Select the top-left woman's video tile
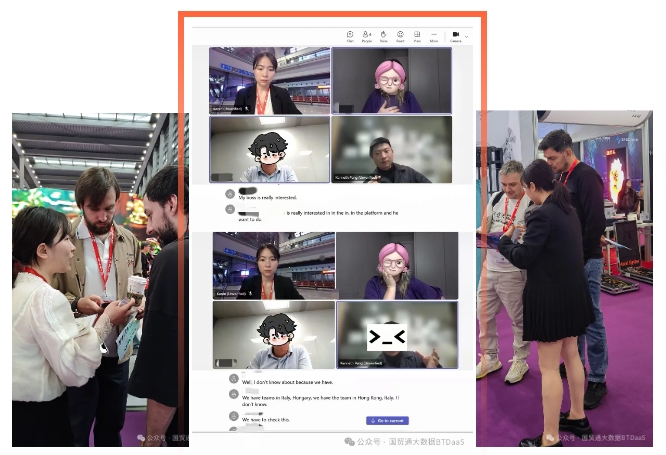Image resolution: width=666 pixels, height=455 pixels. (x=269, y=81)
